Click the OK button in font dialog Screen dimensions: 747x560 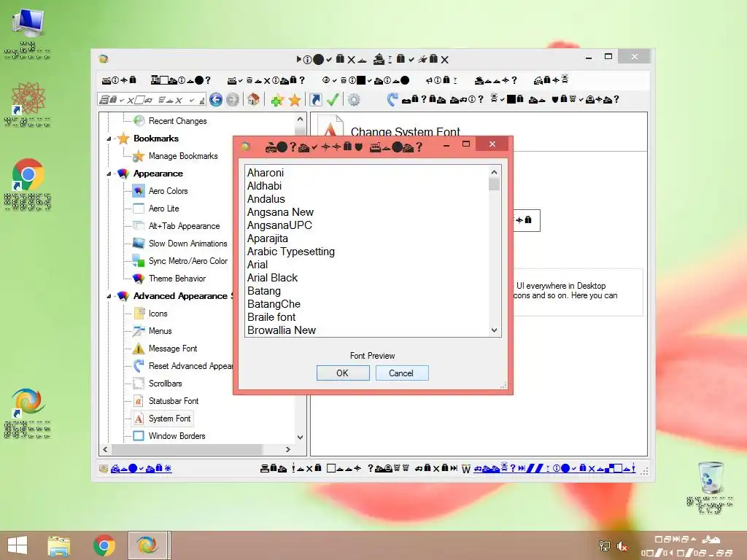click(343, 373)
